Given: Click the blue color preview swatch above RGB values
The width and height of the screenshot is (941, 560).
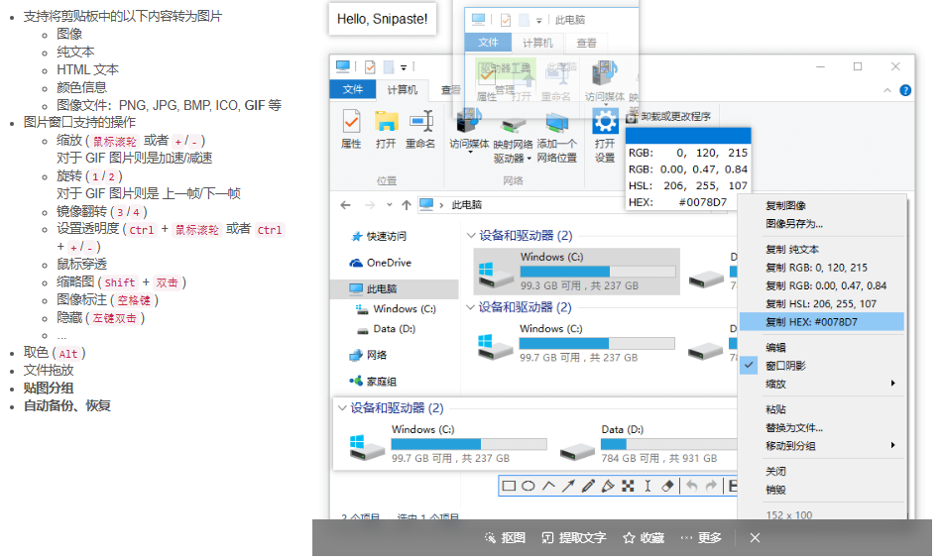Looking at the screenshot, I should (x=688, y=136).
